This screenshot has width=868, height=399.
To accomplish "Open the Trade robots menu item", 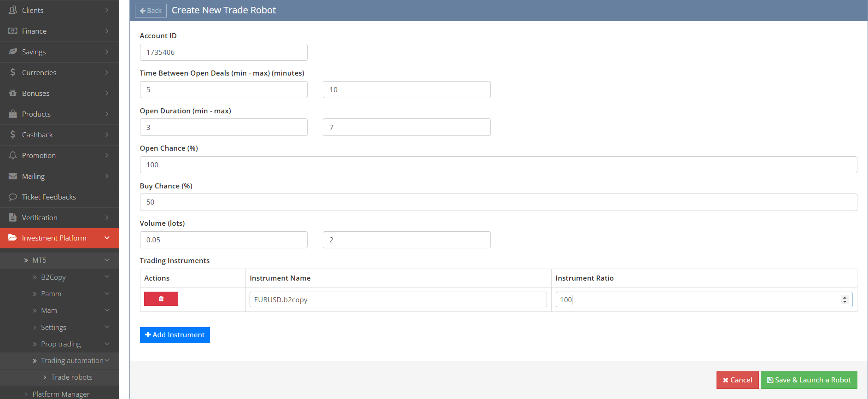I will tap(71, 377).
